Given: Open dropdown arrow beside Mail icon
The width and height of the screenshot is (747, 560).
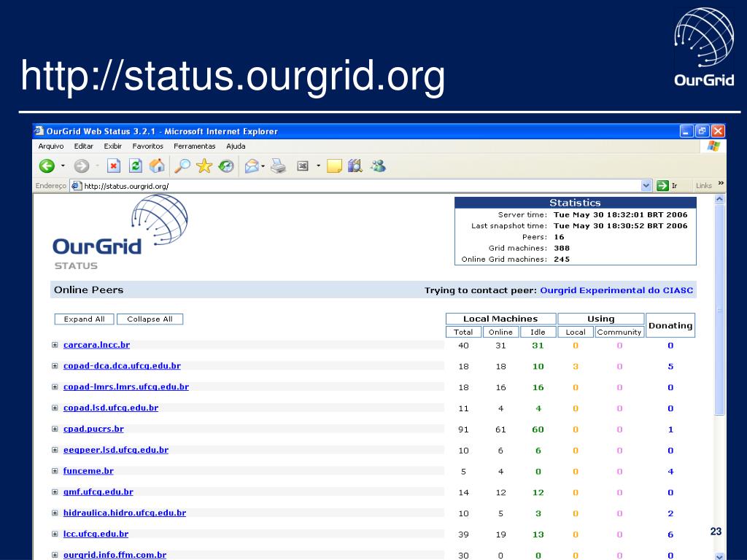Looking at the screenshot, I should click(263, 166).
